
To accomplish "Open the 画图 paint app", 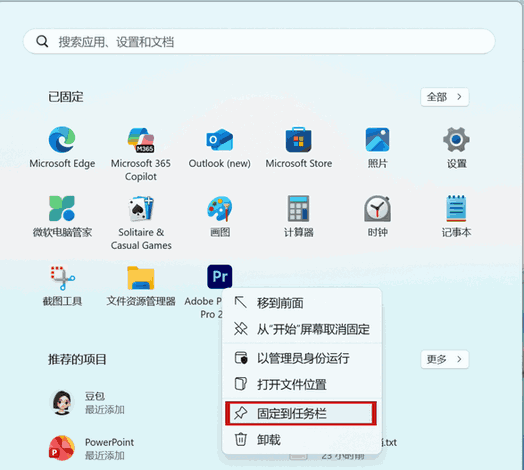I will pos(220,216).
